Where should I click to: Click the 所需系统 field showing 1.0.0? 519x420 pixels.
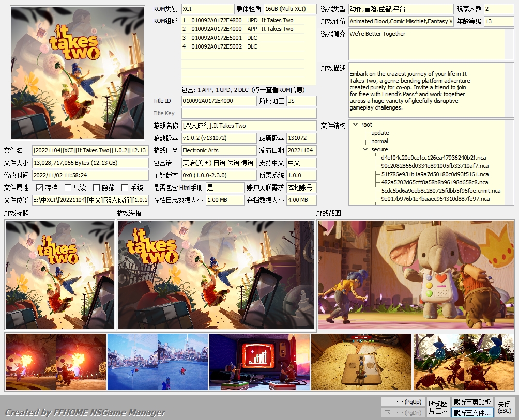tap(301, 175)
